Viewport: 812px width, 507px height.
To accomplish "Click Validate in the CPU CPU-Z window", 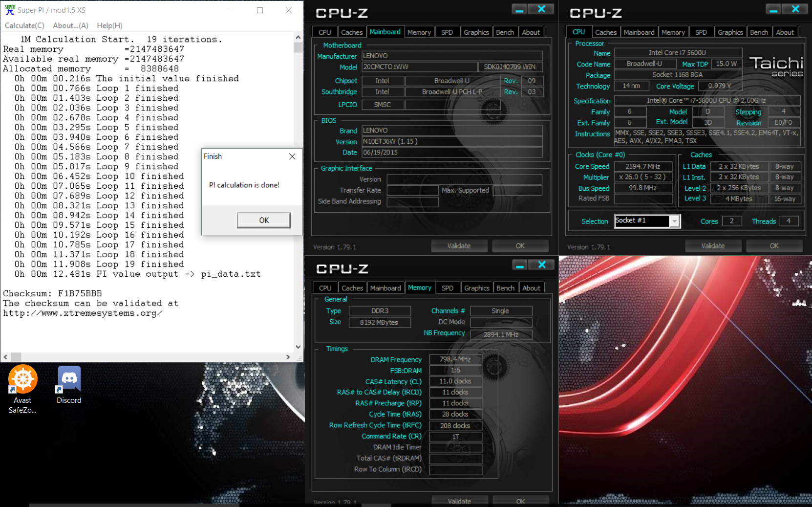I will [713, 246].
